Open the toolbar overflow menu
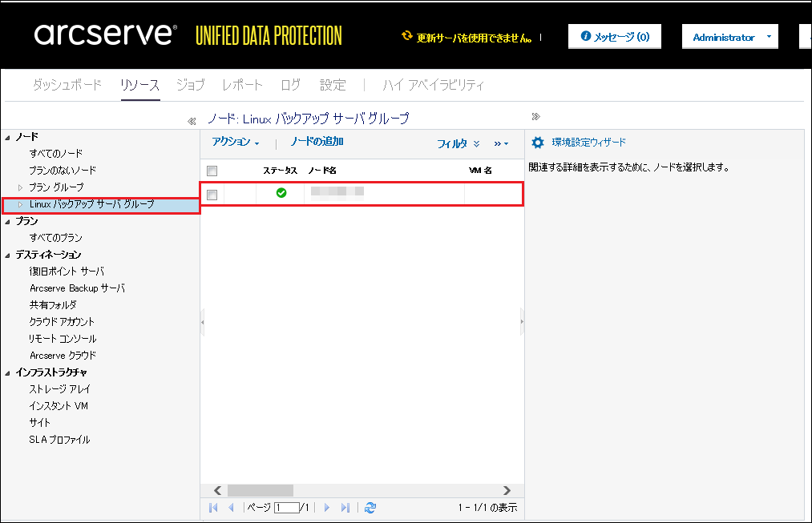 tap(501, 143)
